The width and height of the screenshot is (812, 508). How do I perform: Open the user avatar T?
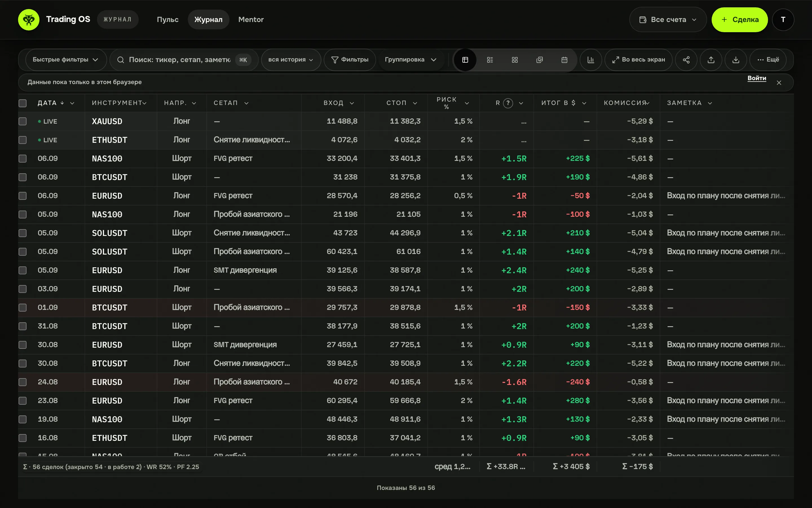[x=783, y=19]
